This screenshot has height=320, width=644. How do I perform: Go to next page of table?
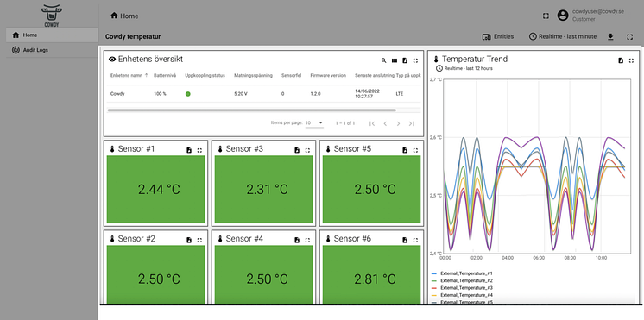pyautogui.click(x=398, y=123)
